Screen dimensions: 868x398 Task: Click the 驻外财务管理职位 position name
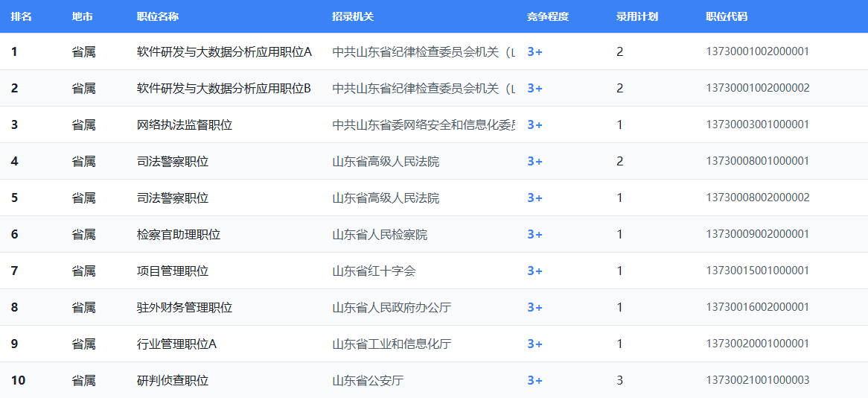185,307
